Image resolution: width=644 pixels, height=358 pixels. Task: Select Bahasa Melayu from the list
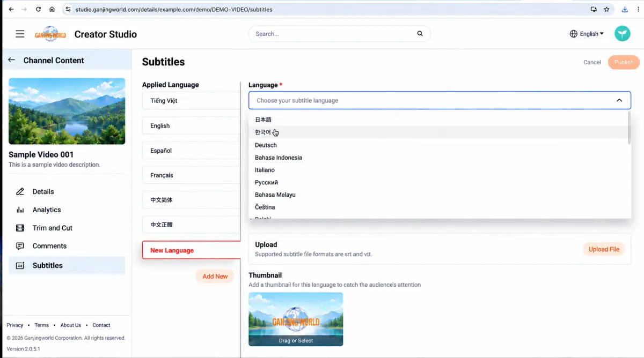[x=437, y=195]
